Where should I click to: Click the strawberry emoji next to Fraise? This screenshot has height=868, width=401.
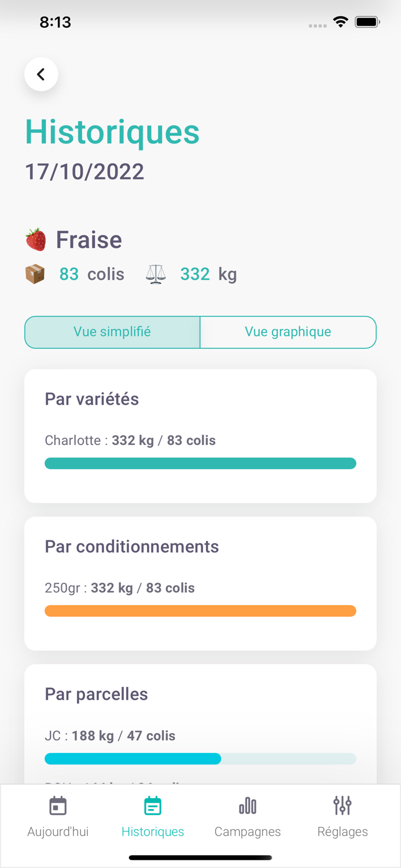[x=35, y=240]
